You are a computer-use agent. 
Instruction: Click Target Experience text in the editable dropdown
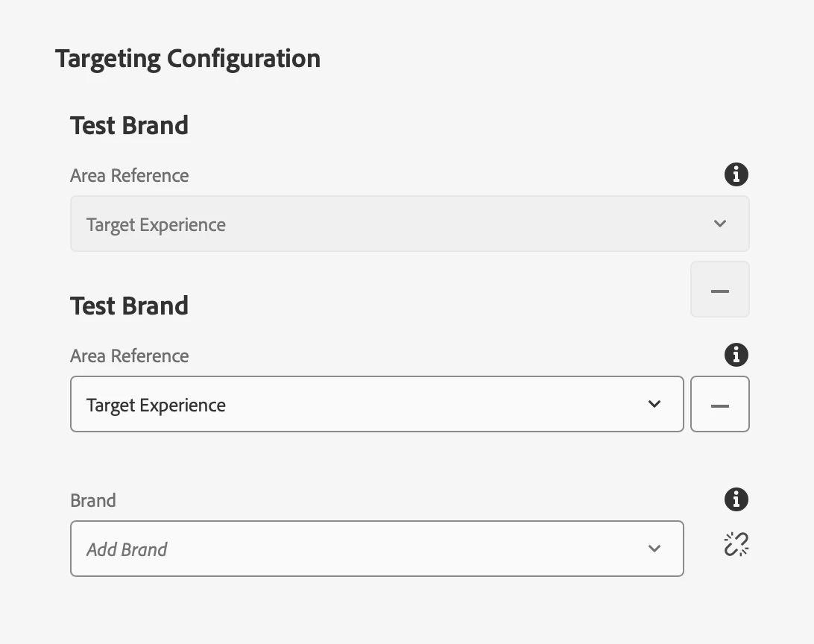pyautogui.click(x=156, y=405)
